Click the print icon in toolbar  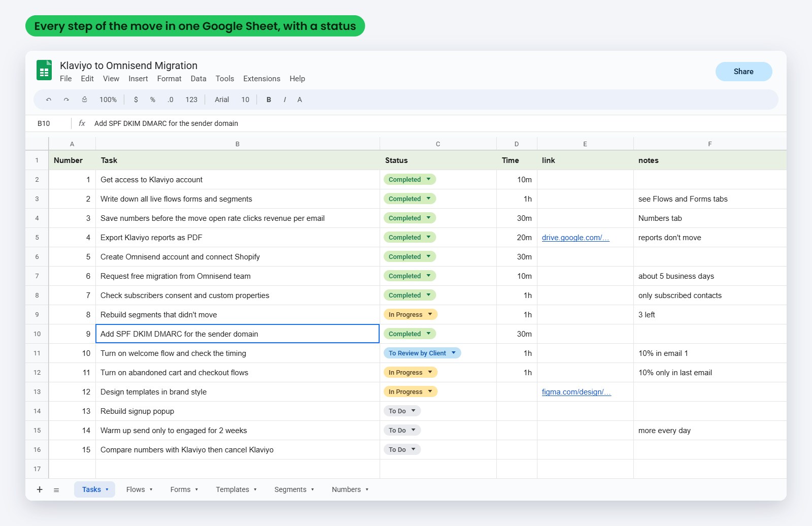click(84, 100)
